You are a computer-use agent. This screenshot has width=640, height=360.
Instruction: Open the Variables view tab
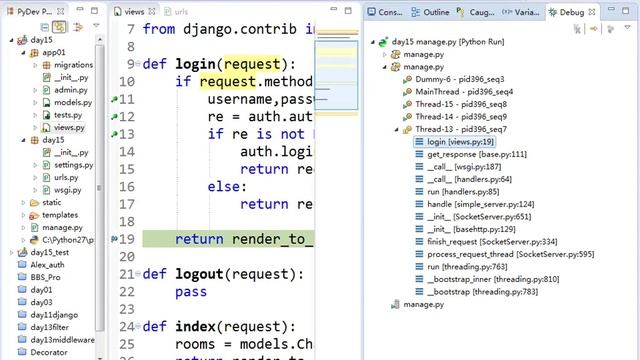[520, 12]
